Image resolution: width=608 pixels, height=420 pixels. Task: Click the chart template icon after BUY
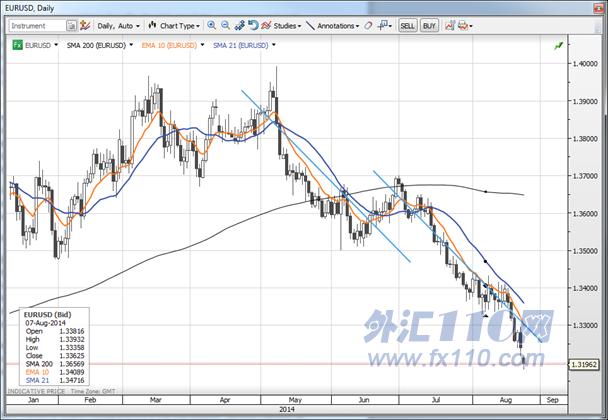point(450,26)
